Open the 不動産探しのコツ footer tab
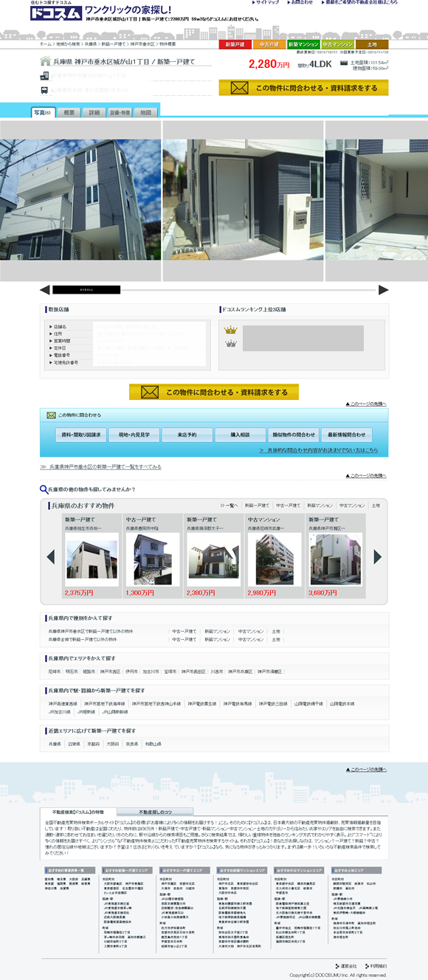This screenshot has width=428, height=980. [155, 812]
